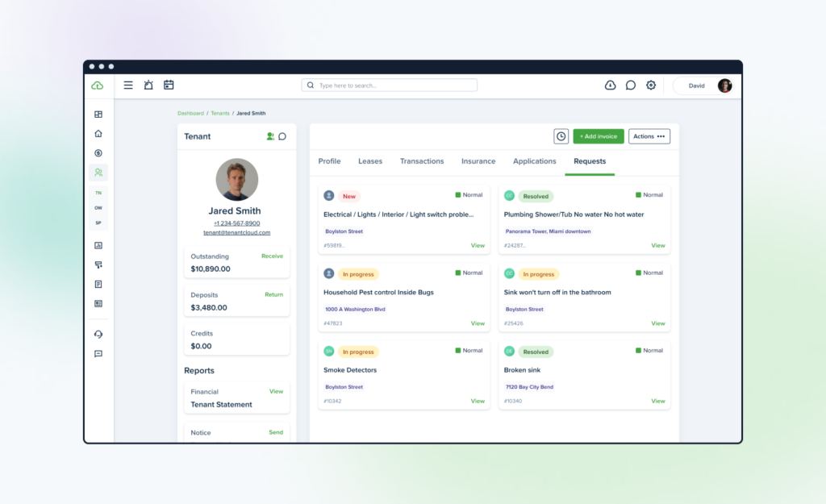Click the TenantCloud cloud logo
The height and width of the screenshot is (504, 826).
coord(98,85)
